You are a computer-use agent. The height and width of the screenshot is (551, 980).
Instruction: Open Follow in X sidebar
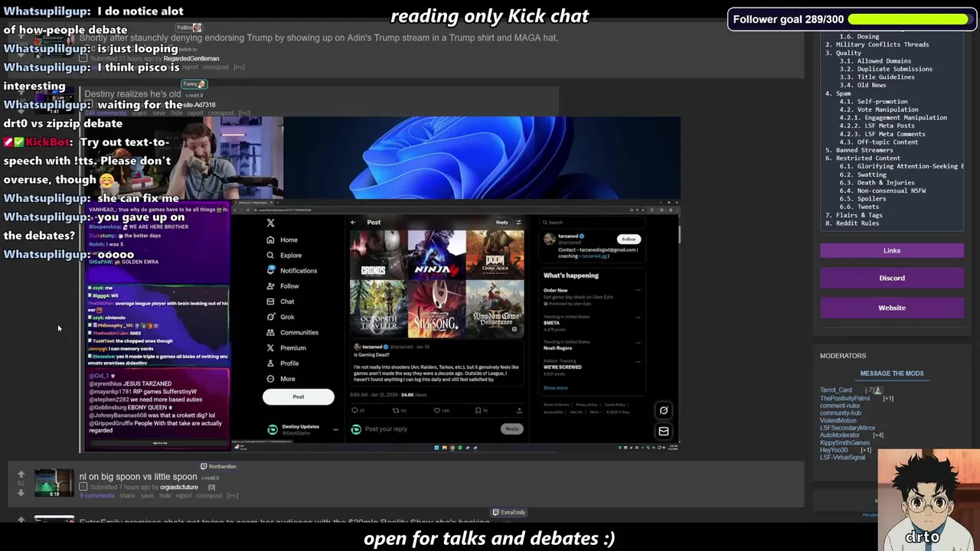tap(283, 285)
